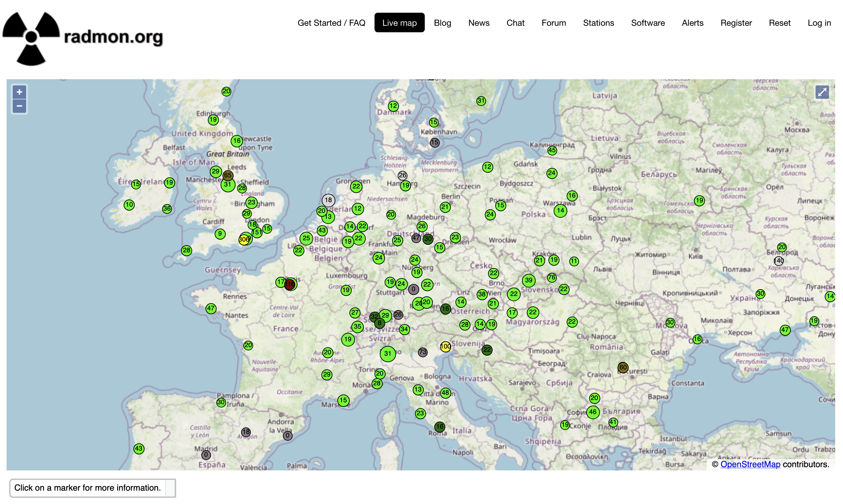Select the brown 60 marker near Bucuresti
Image resolution: width=843 pixels, height=504 pixels.
point(622,367)
